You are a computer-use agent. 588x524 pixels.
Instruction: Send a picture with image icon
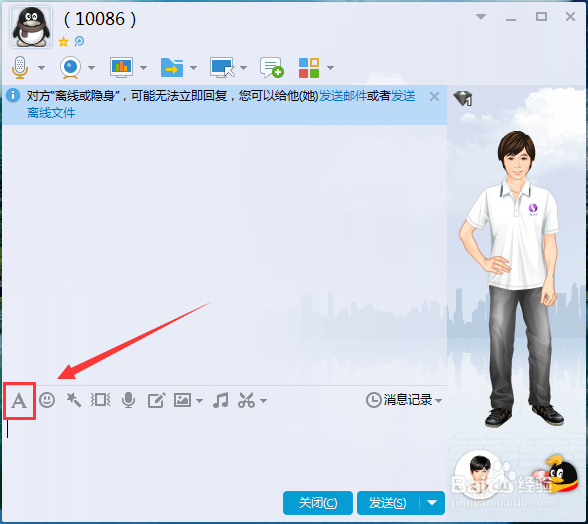click(182, 400)
